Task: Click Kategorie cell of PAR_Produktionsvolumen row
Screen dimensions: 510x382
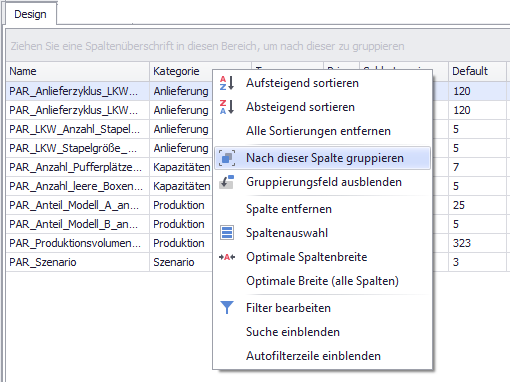Action: (181, 243)
